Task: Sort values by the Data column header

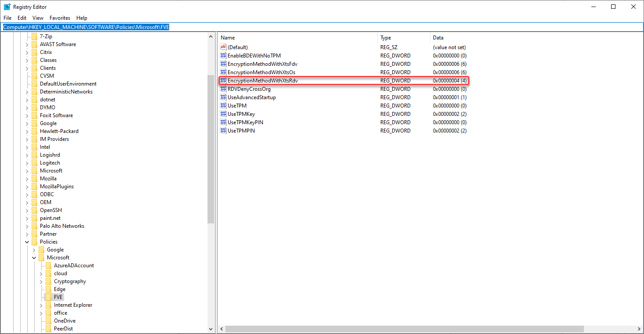Action: pyautogui.click(x=536, y=38)
